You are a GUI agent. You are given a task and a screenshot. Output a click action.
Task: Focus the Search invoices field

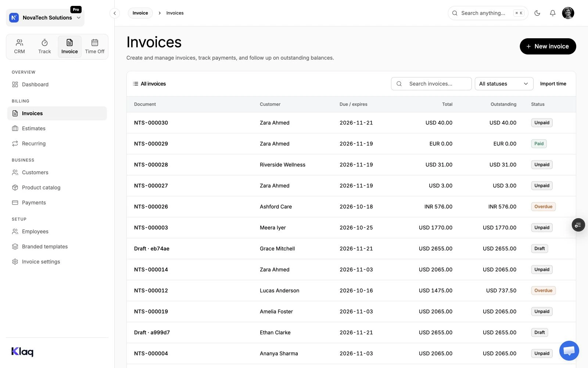(x=431, y=84)
